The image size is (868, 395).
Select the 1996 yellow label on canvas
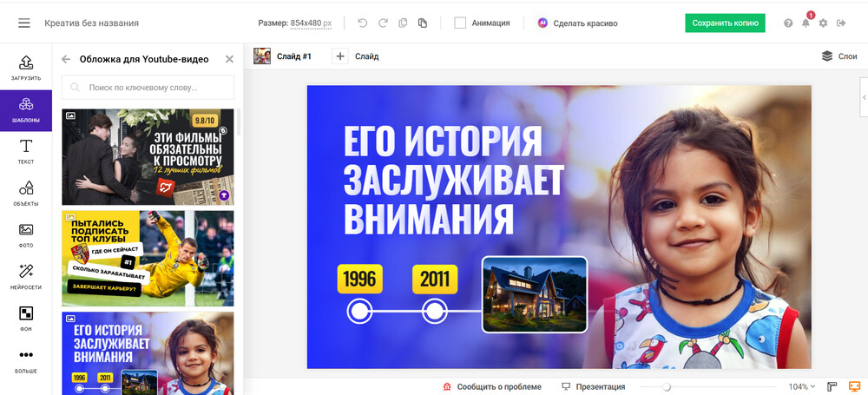(x=360, y=280)
